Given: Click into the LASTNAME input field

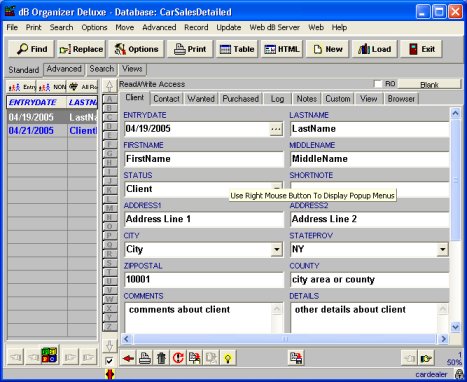Looking at the screenshot, I should (369, 129).
